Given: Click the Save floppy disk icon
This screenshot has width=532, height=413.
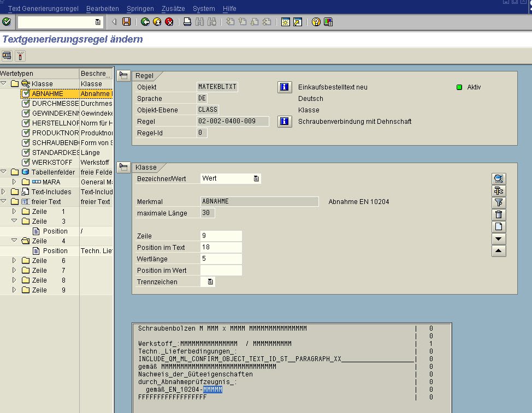Looking at the screenshot, I should click(x=127, y=22).
